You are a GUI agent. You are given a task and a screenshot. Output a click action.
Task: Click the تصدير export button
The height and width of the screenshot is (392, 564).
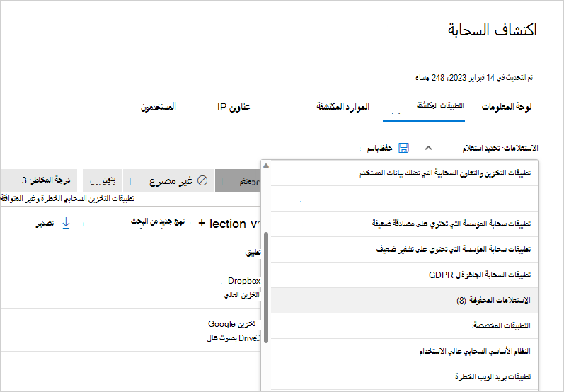point(45,224)
